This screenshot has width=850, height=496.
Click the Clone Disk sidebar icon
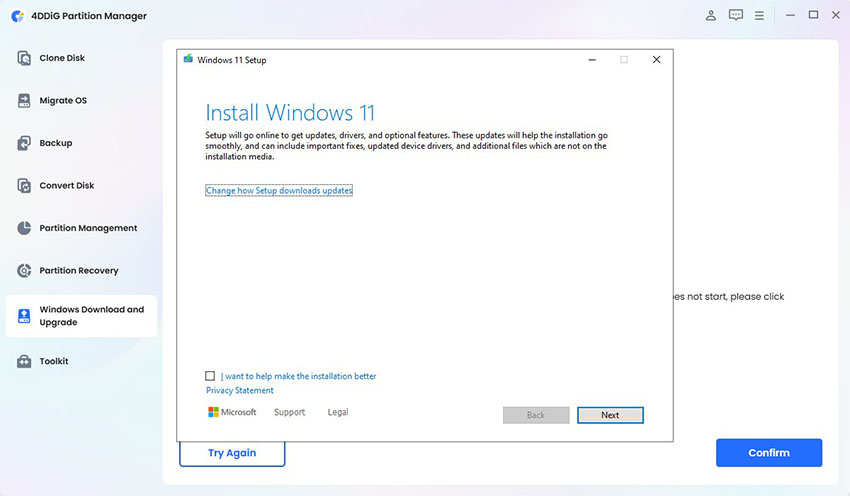point(24,58)
